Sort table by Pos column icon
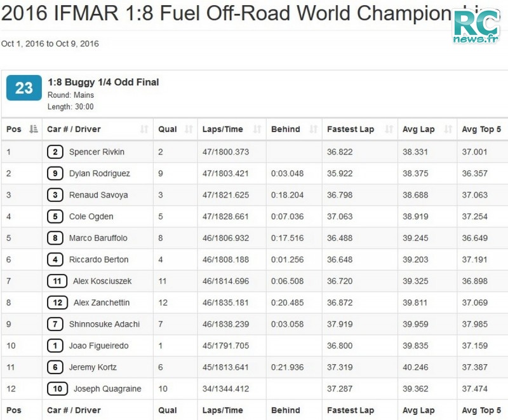 point(34,130)
